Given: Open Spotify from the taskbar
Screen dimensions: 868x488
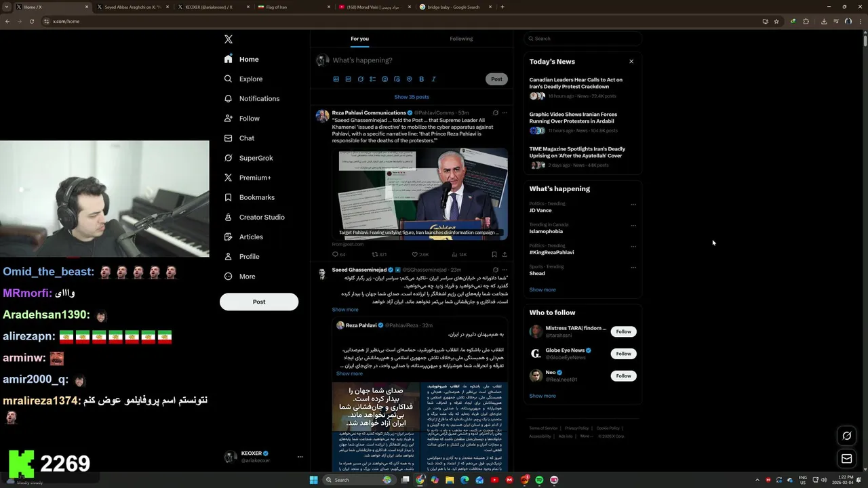Looking at the screenshot, I should pos(539,480).
